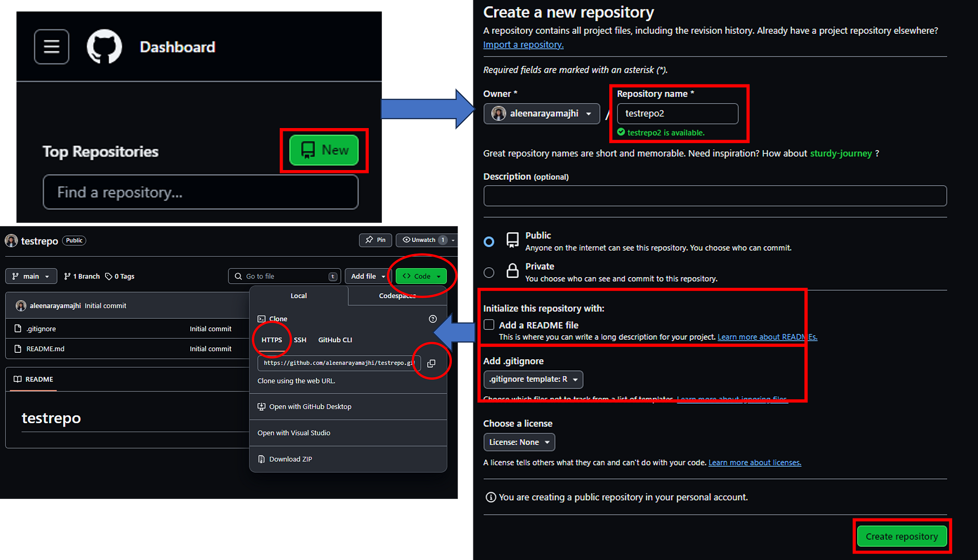Open Learn more about READMEs link
The width and height of the screenshot is (978, 560).
coord(767,337)
